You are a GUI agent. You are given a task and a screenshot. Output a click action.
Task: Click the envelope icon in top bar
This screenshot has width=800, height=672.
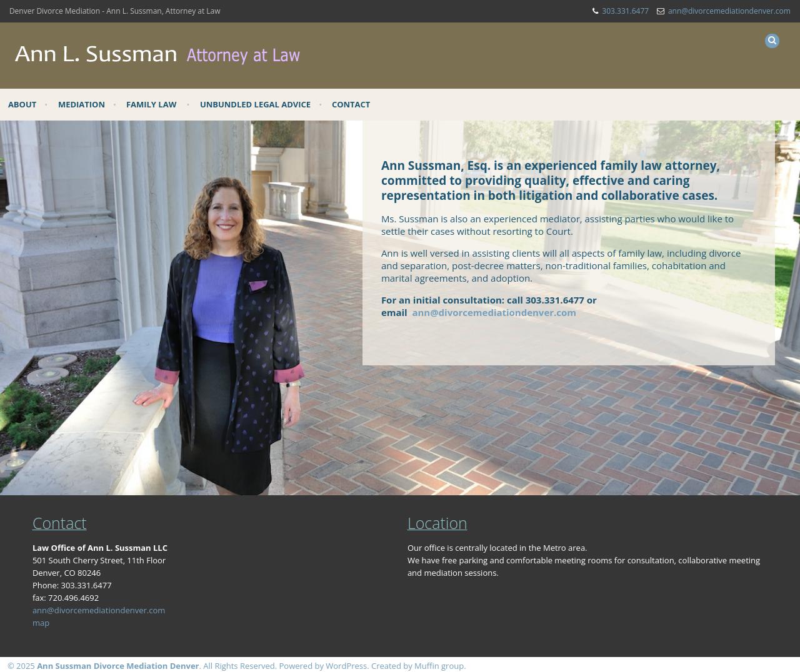[x=661, y=11]
